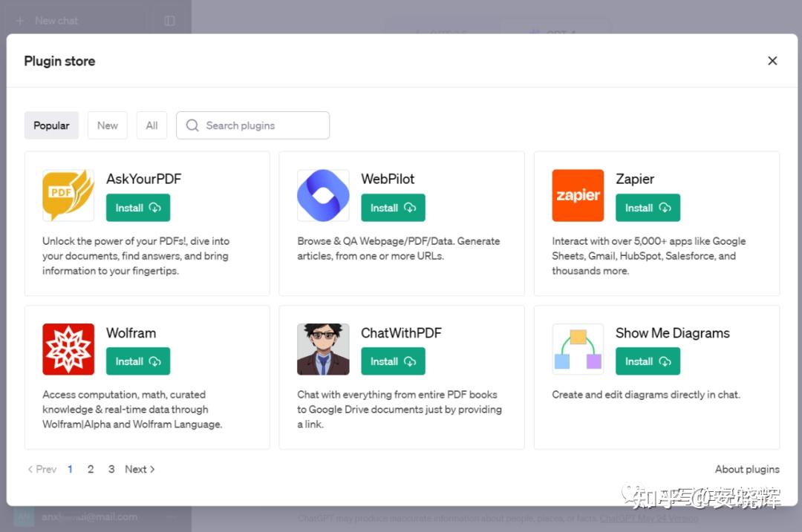802x532 pixels.
Task: Focus the Search plugins field
Action: coord(252,125)
